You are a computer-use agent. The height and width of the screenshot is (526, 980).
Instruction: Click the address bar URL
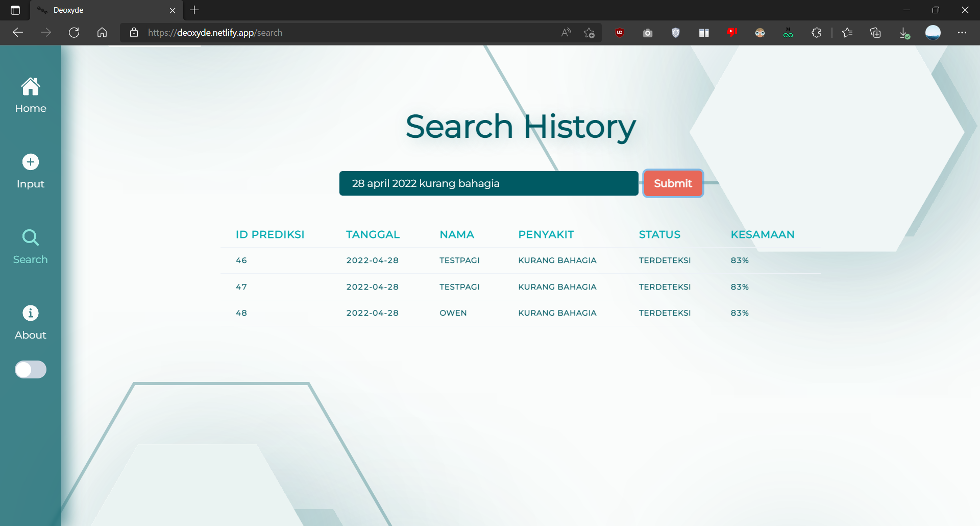tap(215, 33)
